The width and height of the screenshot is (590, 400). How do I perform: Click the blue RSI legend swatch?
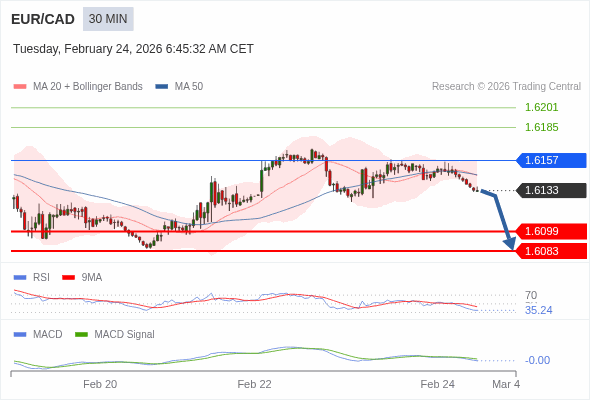20,278
